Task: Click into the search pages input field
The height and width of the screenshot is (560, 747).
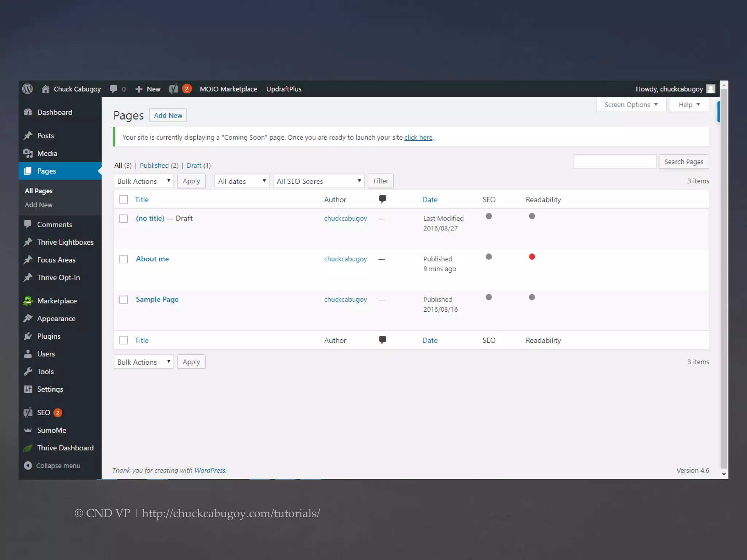Action: point(615,162)
